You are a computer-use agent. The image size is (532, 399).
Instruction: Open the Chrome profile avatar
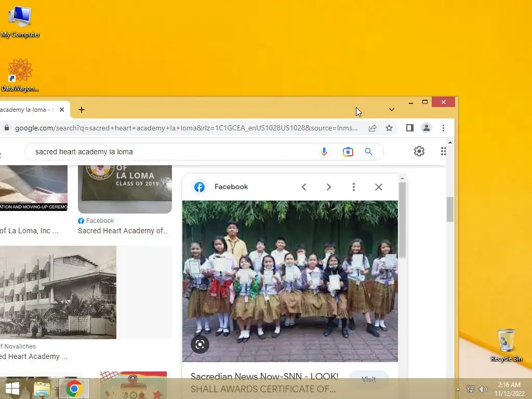[427, 128]
